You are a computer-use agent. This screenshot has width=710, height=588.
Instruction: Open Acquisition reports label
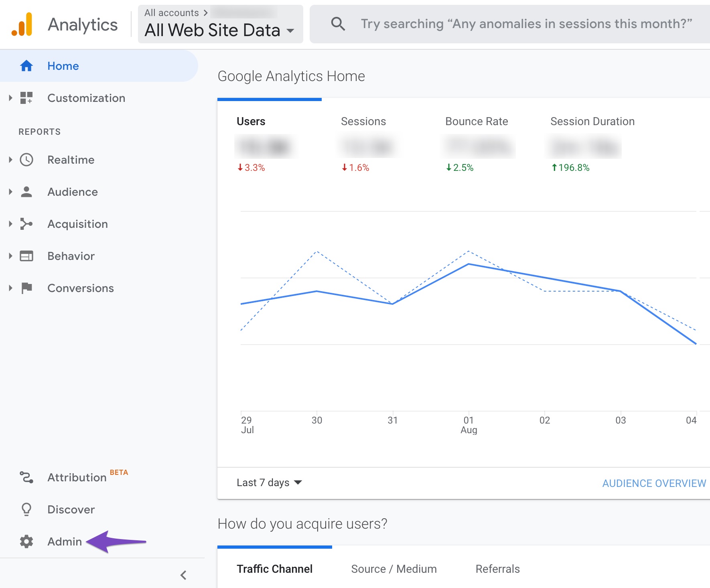click(78, 224)
